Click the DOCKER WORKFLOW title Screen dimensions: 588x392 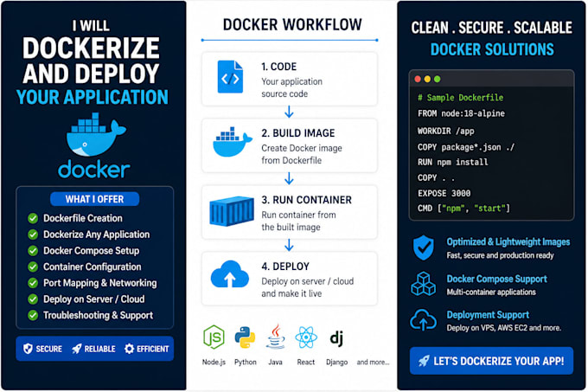[x=292, y=25]
